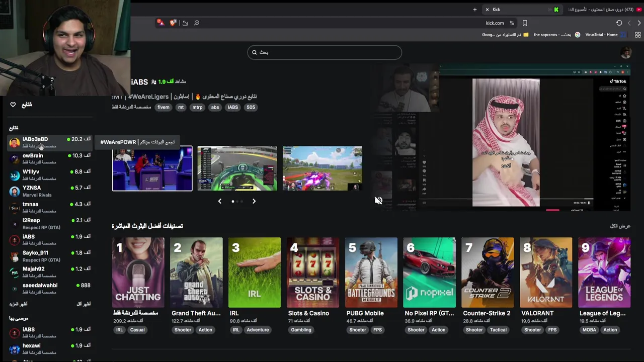
Task: Click the share arrow toolbar icon
Action: [185, 23]
